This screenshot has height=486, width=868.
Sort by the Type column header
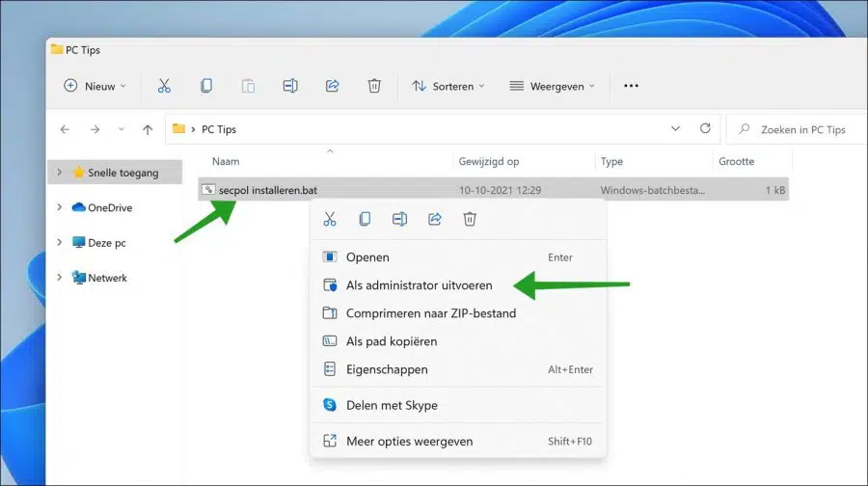[x=611, y=161]
